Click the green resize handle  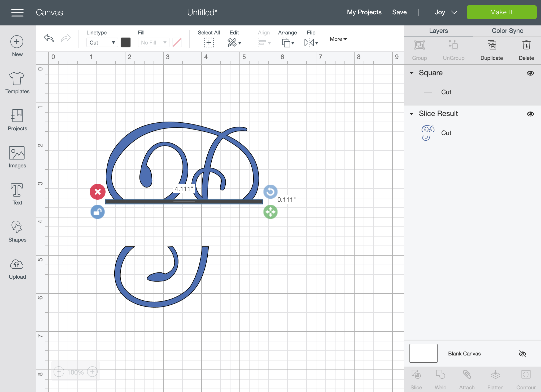(270, 212)
